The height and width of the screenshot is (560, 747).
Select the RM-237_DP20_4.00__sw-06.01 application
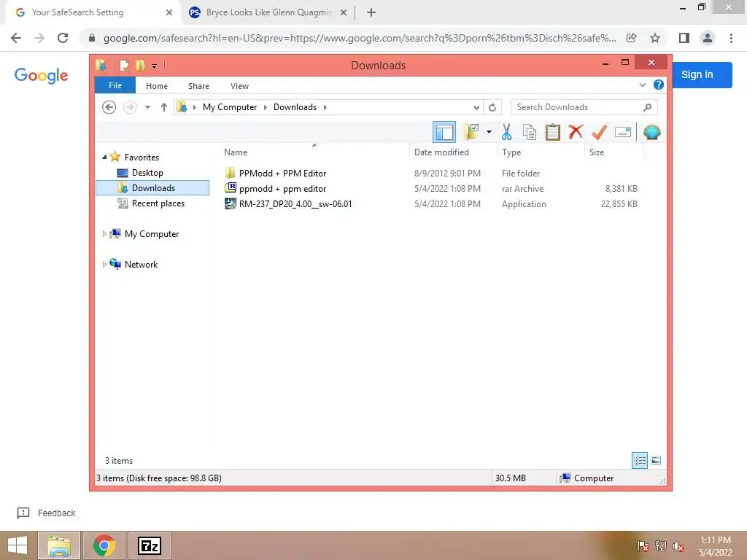295,204
